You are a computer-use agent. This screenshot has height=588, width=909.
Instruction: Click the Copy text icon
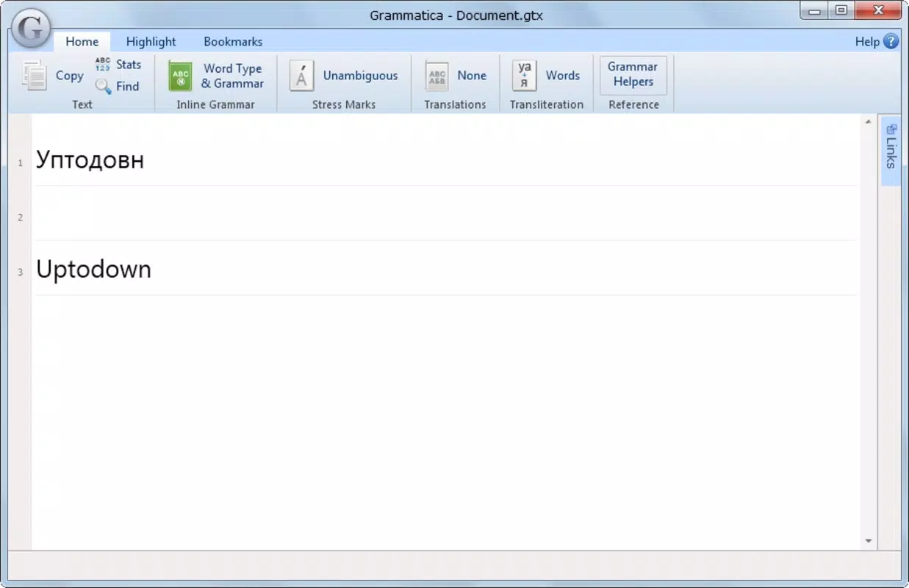(x=34, y=76)
